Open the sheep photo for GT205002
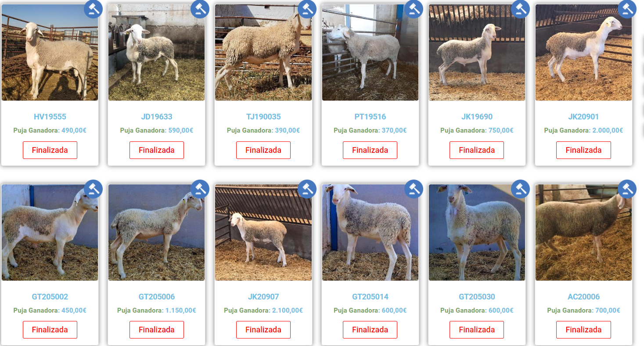 click(50, 232)
